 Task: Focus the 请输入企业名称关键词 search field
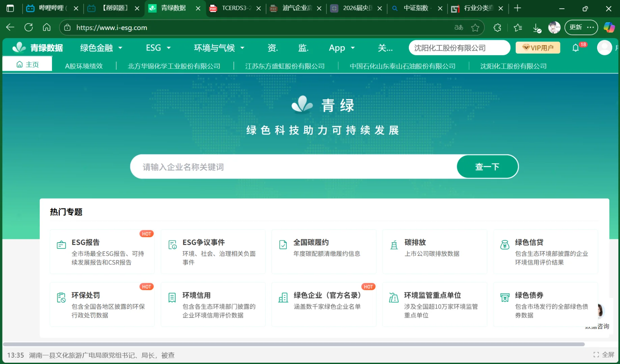point(293,166)
